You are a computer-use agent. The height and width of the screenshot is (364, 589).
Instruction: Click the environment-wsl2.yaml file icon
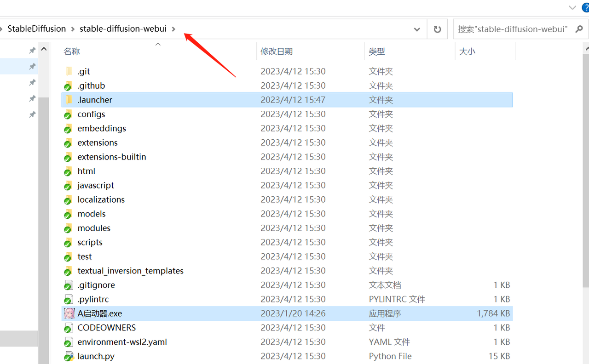[69, 342]
